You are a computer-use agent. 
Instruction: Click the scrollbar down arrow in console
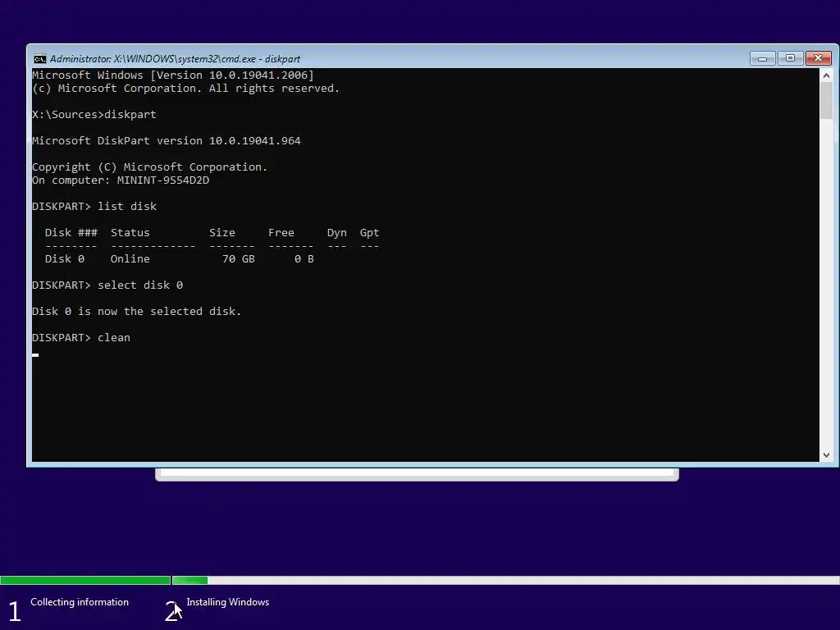coord(826,454)
